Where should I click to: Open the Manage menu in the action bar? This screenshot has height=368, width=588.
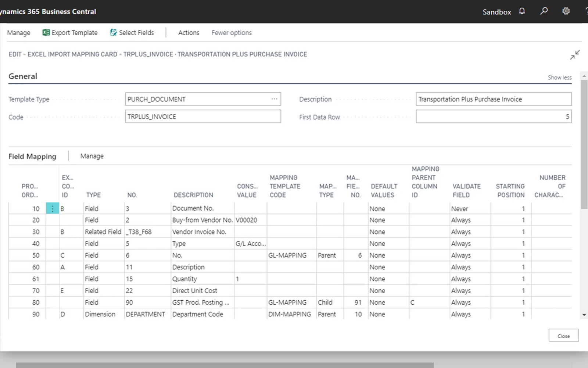(19, 33)
